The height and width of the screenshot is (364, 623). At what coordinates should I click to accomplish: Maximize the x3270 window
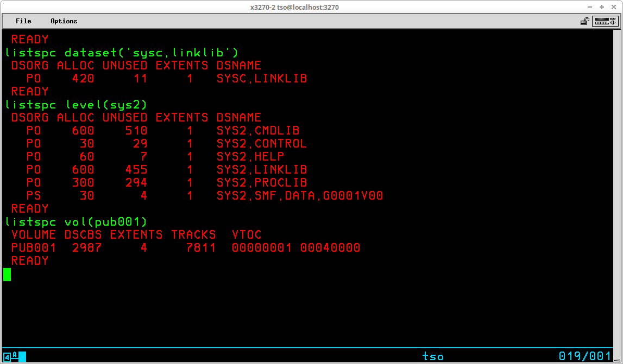(602, 7)
